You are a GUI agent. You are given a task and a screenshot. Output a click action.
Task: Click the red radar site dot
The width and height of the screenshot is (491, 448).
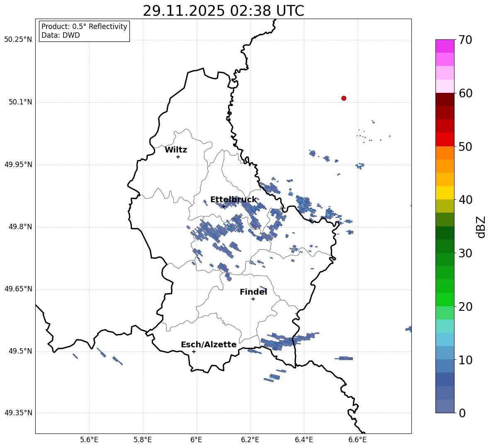click(x=343, y=98)
